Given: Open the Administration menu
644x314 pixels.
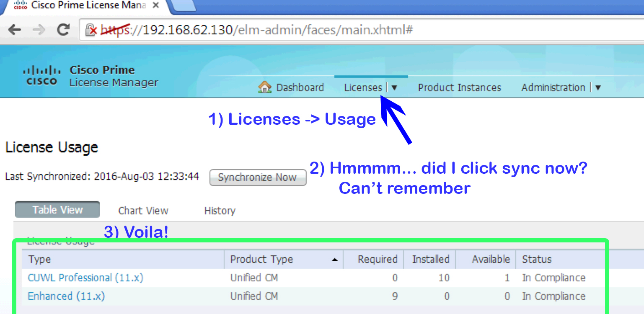Looking at the screenshot, I should pyautogui.click(x=553, y=88).
